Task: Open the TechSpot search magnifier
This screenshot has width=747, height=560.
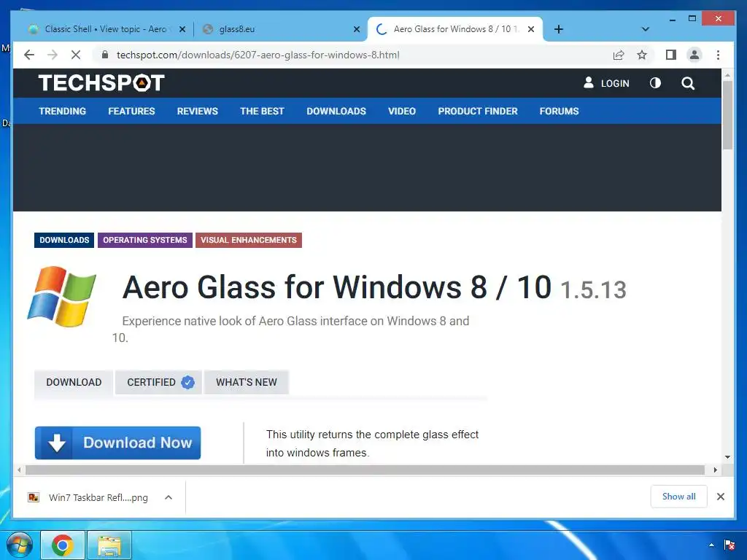Action: [x=688, y=83]
